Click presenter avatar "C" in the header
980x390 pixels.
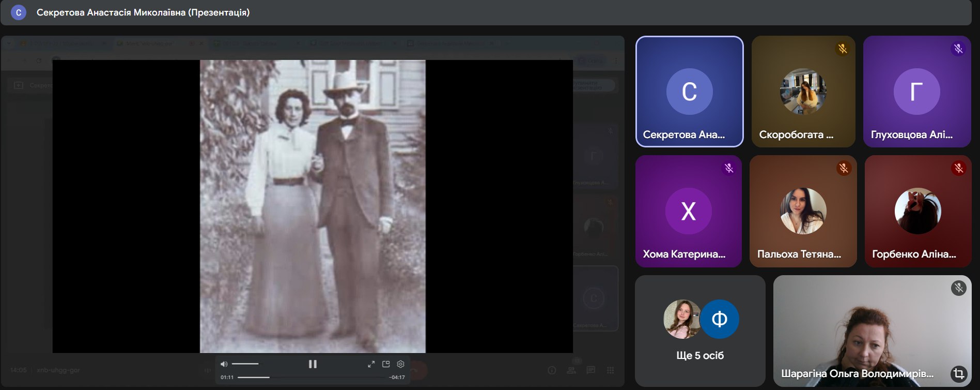click(19, 12)
